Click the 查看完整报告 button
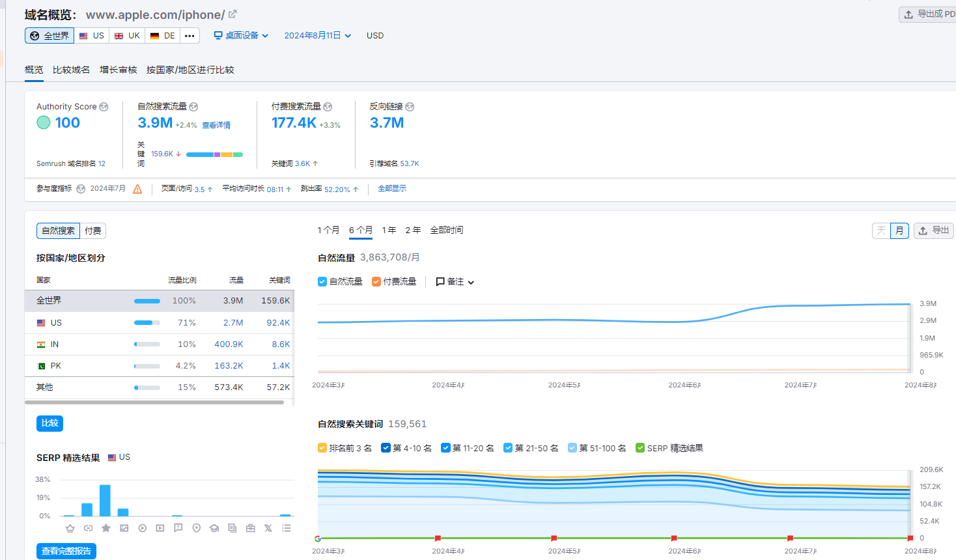This screenshot has width=956, height=560. pyautogui.click(x=66, y=551)
